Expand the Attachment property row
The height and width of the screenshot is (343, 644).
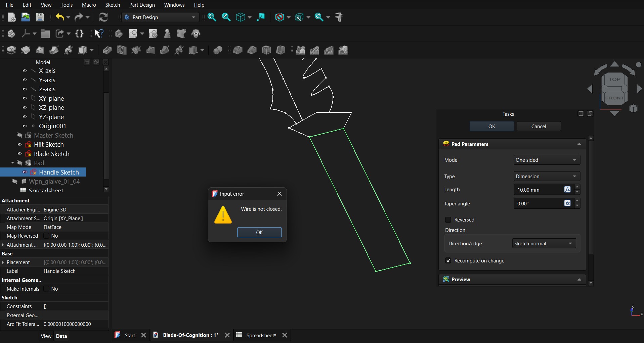coord(3,245)
